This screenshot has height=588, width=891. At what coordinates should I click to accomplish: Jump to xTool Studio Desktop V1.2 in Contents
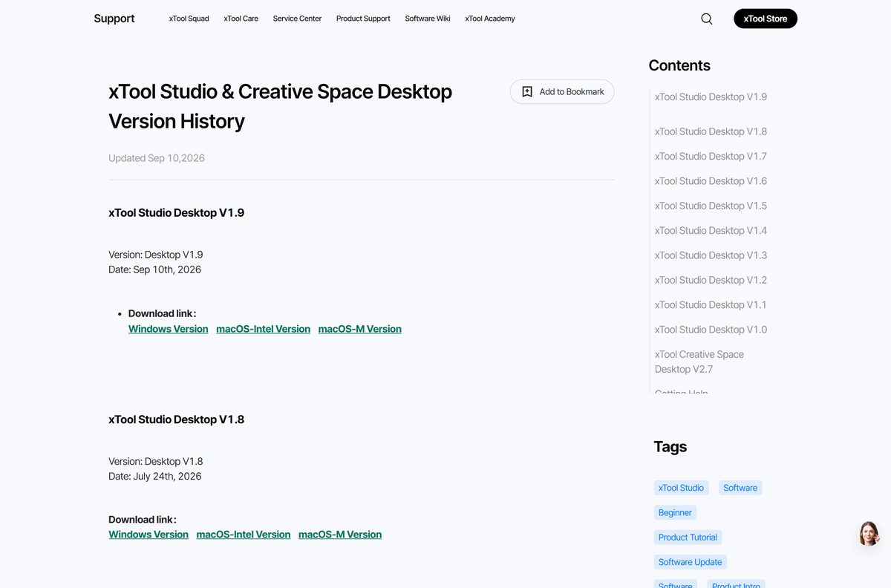(711, 280)
